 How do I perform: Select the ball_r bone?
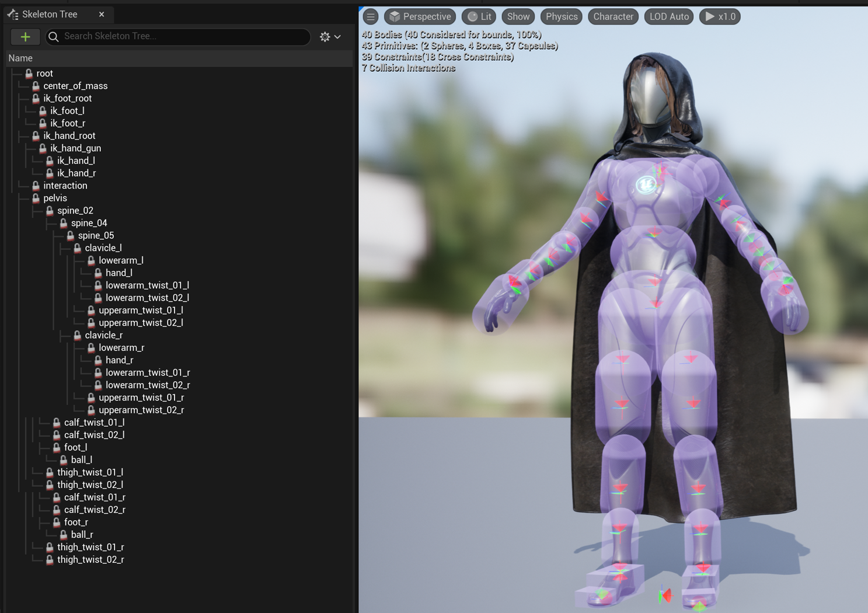[x=82, y=535]
